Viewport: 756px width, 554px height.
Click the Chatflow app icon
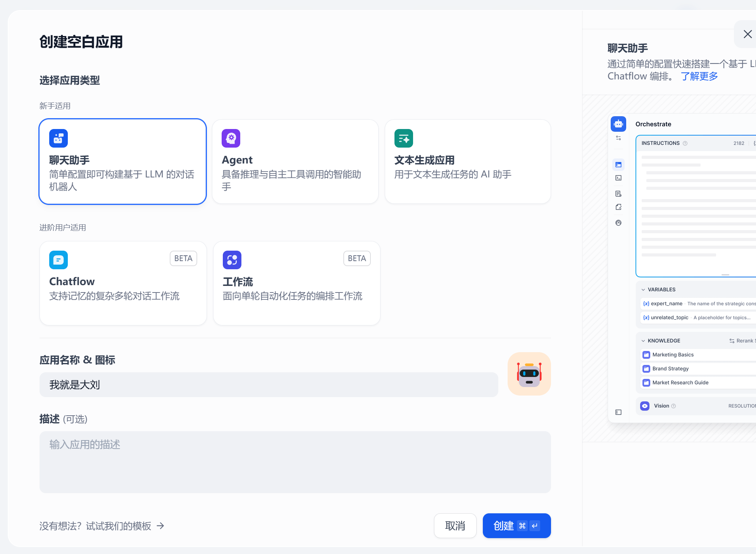(59, 260)
